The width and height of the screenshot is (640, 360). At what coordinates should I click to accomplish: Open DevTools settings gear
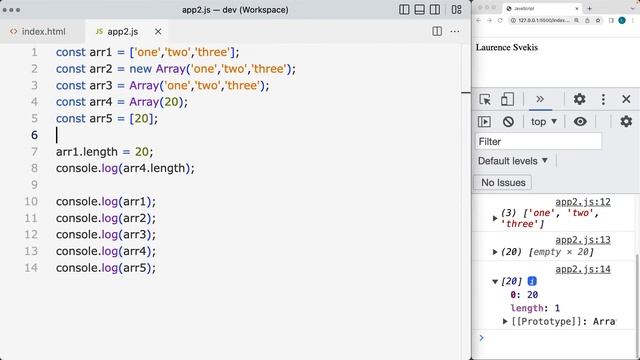point(580,99)
